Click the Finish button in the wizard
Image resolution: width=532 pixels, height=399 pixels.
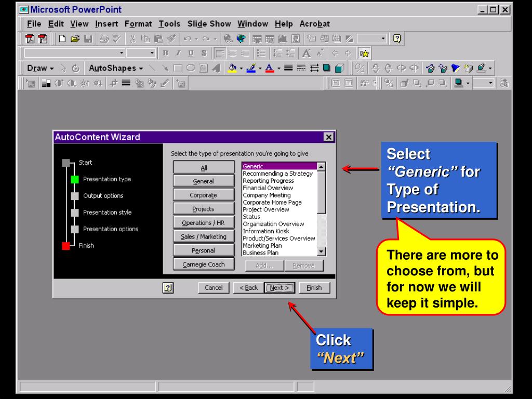314,288
